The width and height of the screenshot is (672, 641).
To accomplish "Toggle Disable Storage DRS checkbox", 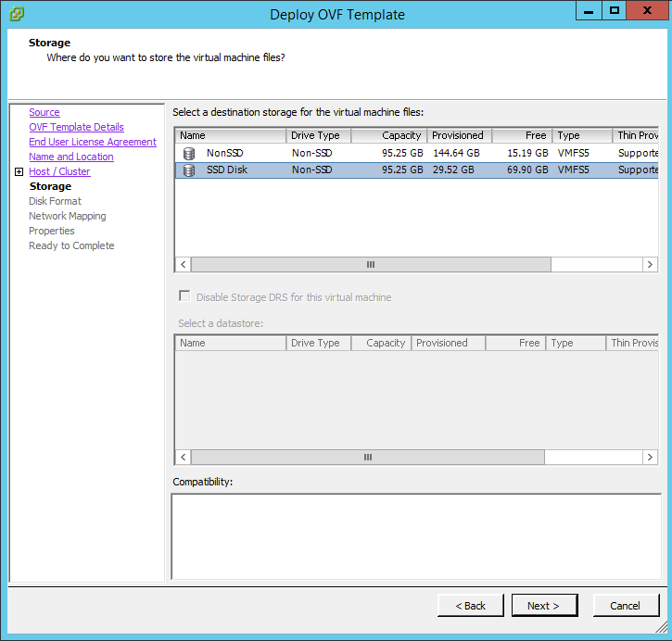I will pyautogui.click(x=185, y=297).
